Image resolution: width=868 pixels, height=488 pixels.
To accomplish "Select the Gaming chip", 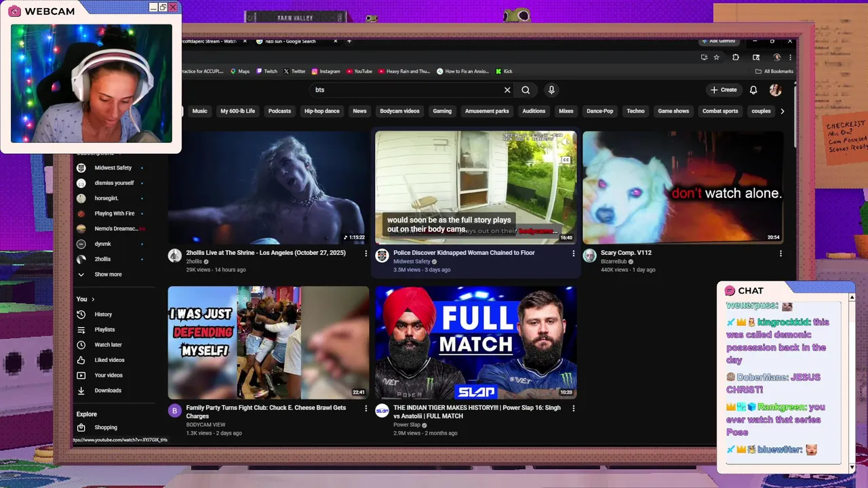I will [x=442, y=111].
